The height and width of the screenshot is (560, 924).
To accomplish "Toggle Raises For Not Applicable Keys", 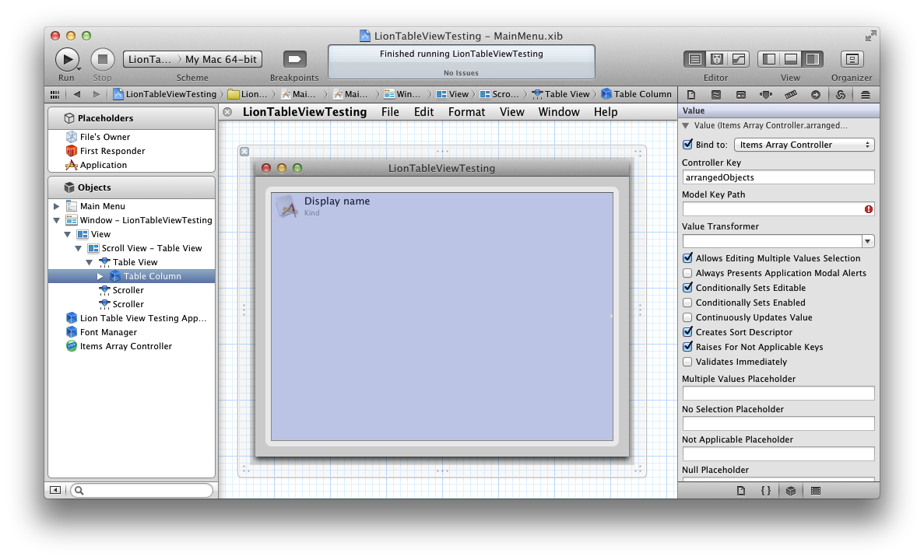I will 687,346.
